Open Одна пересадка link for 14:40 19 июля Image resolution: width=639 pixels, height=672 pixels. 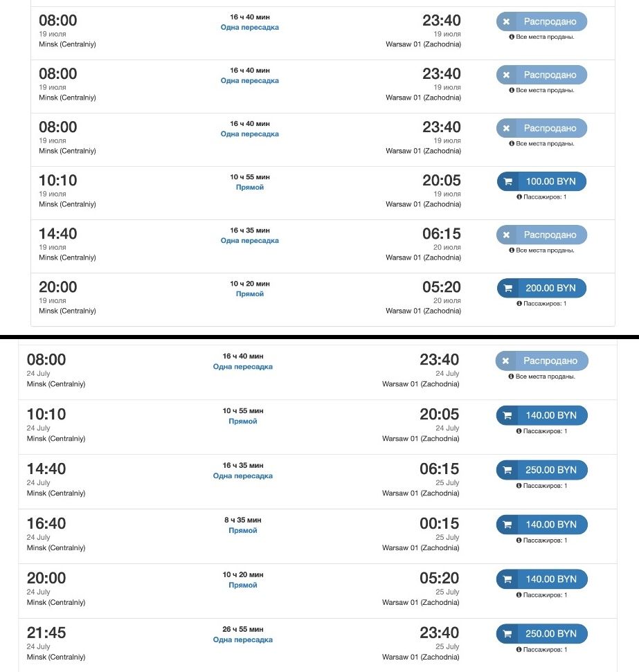[250, 240]
